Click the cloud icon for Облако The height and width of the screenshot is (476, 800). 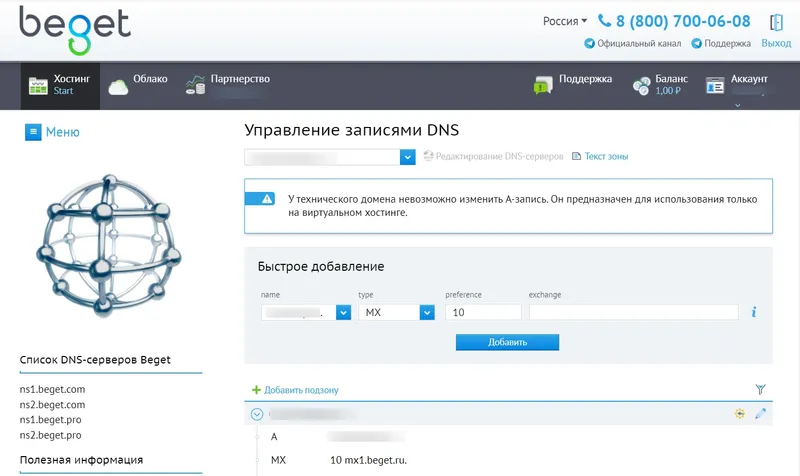coord(118,87)
